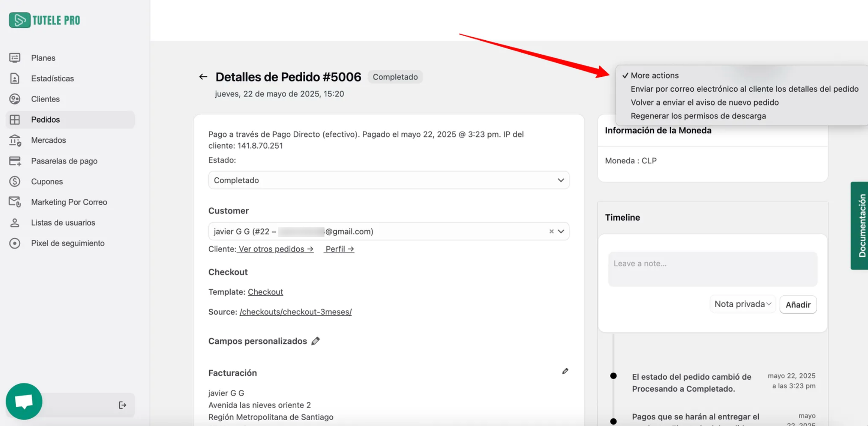Click the Detalles de Pedido #5006 heading
Screen dimensions: 868x426
(288, 77)
